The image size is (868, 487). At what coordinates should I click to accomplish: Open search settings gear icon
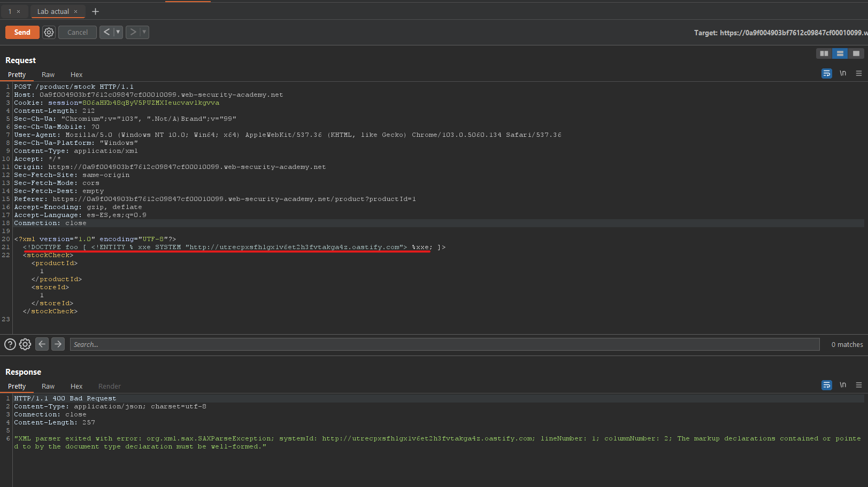coord(25,344)
